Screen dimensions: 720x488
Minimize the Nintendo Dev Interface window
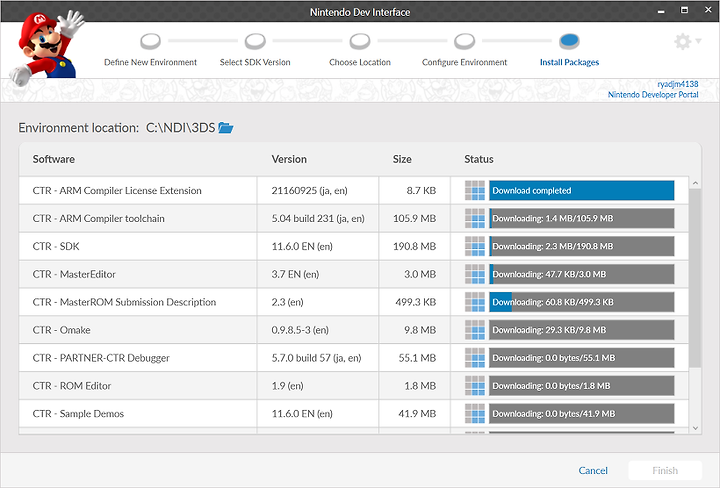pyautogui.click(x=661, y=11)
